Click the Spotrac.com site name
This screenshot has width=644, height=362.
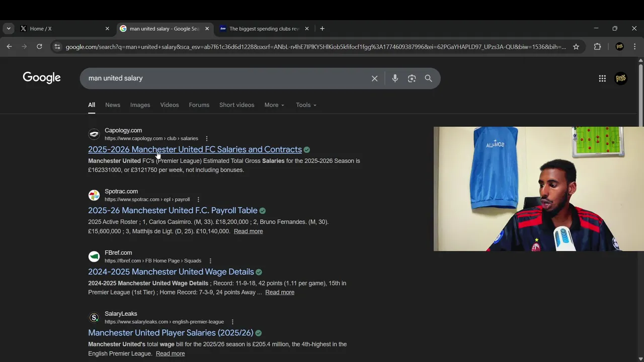point(121,191)
